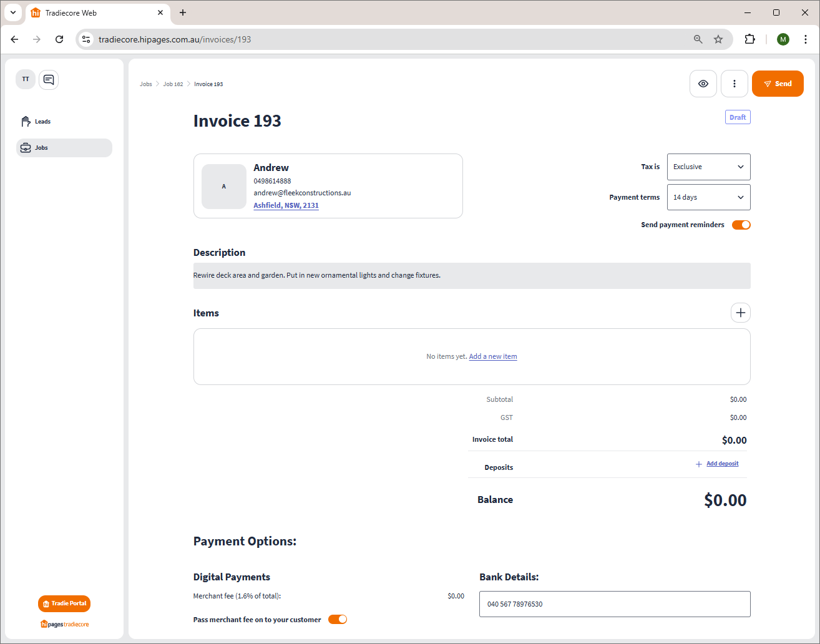Disable the Send payment reminders toggle
820x644 pixels.
pyautogui.click(x=741, y=225)
